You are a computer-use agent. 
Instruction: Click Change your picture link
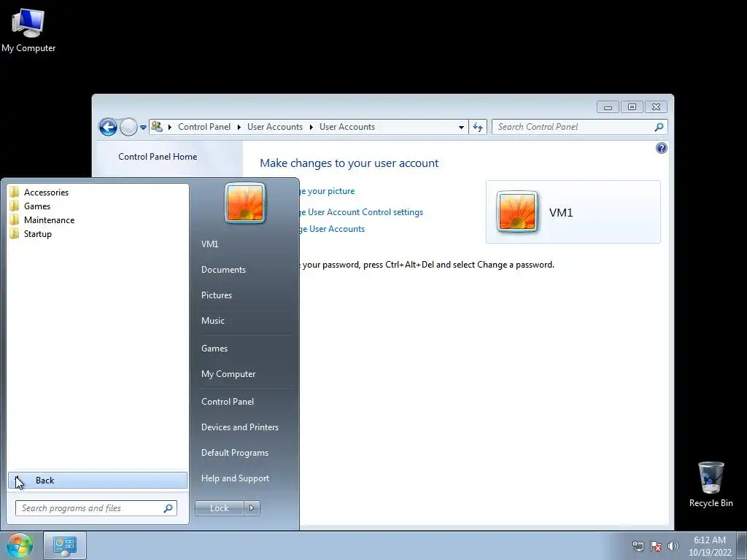pos(326,191)
